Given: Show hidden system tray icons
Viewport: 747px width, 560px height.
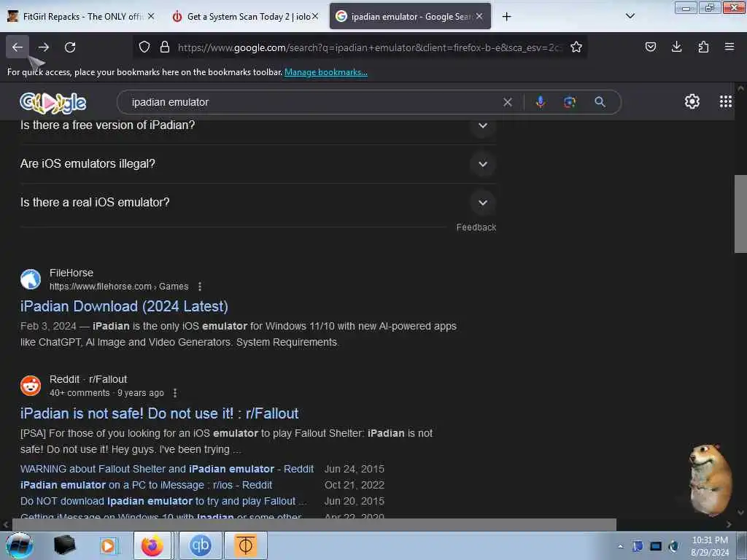Looking at the screenshot, I should 620,547.
